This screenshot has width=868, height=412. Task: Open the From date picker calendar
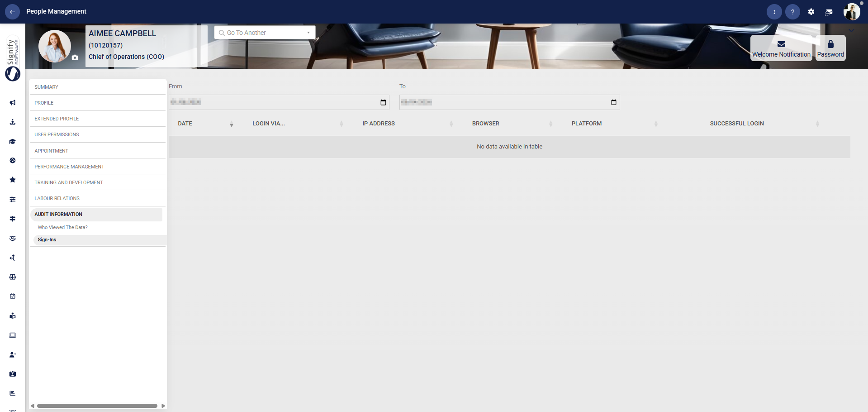coord(383,102)
